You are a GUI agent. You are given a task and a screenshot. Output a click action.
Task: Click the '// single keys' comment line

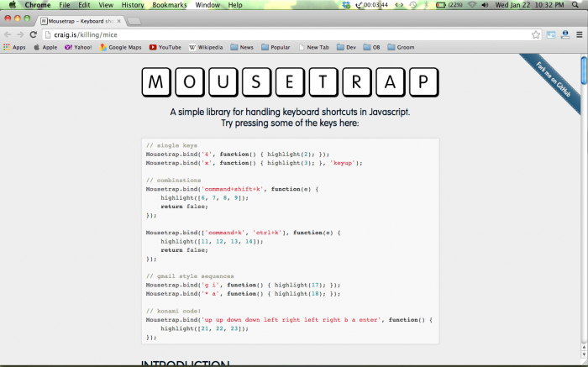click(x=171, y=145)
